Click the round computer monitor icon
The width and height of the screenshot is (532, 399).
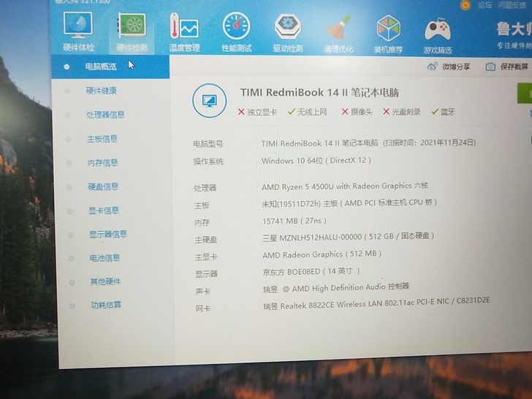click(x=209, y=100)
